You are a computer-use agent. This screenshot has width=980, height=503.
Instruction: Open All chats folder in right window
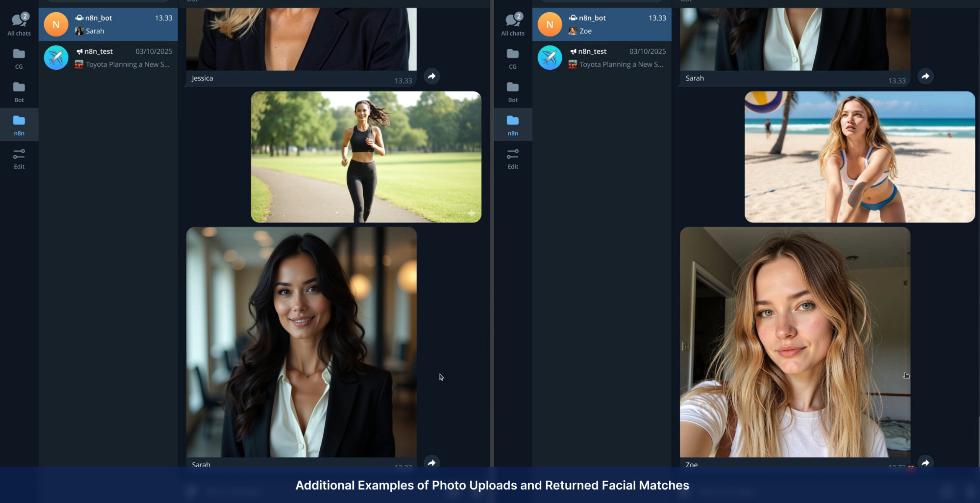point(513,24)
